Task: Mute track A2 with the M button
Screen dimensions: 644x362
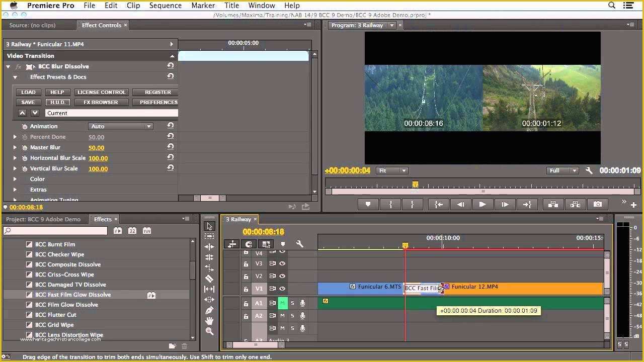Action: pos(283,316)
